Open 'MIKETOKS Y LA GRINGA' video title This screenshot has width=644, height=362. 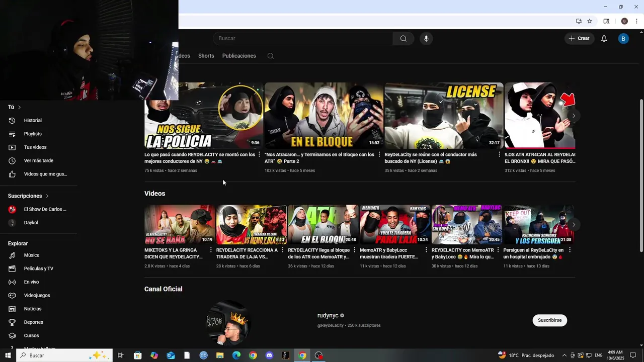tap(174, 253)
